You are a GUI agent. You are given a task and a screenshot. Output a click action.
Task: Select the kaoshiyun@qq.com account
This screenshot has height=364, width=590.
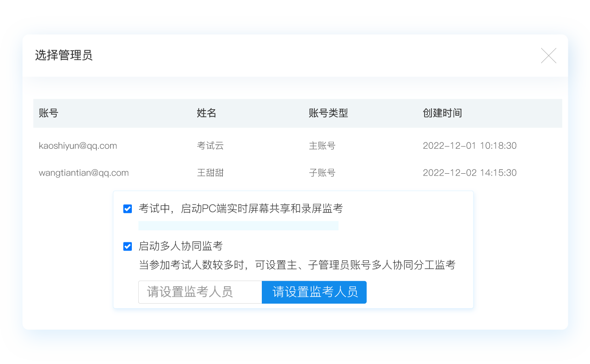point(78,146)
